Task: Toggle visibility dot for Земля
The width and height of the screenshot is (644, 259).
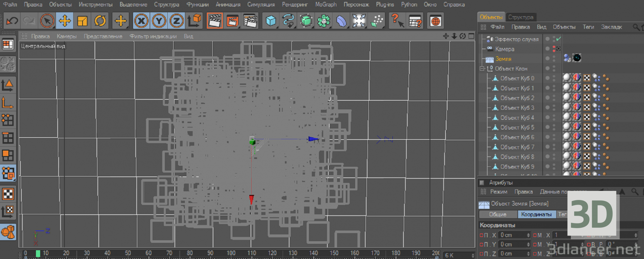Action: click(x=547, y=58)
